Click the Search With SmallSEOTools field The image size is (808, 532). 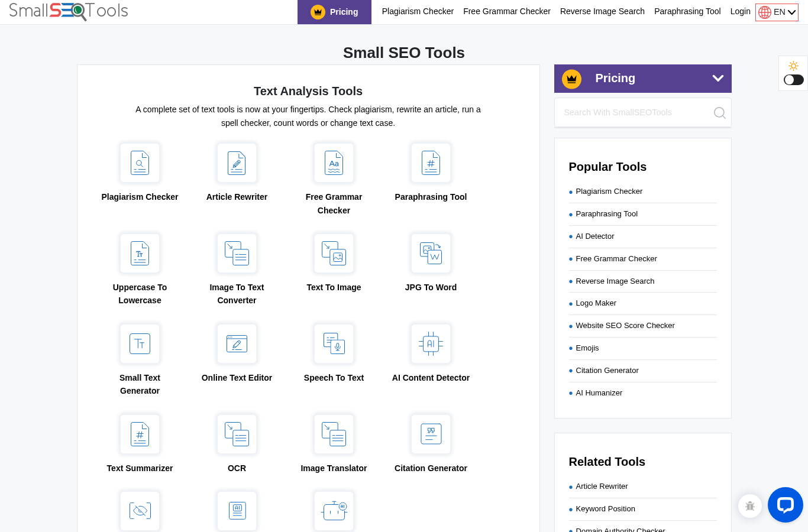[642, 112]
